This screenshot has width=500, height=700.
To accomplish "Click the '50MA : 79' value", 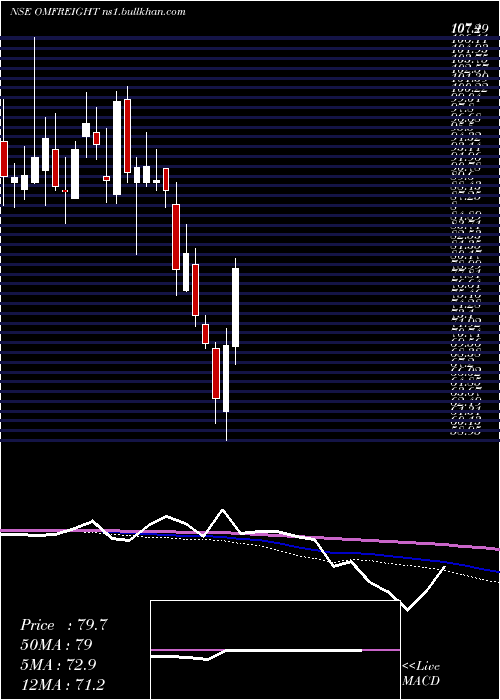I will coord(56,645).
